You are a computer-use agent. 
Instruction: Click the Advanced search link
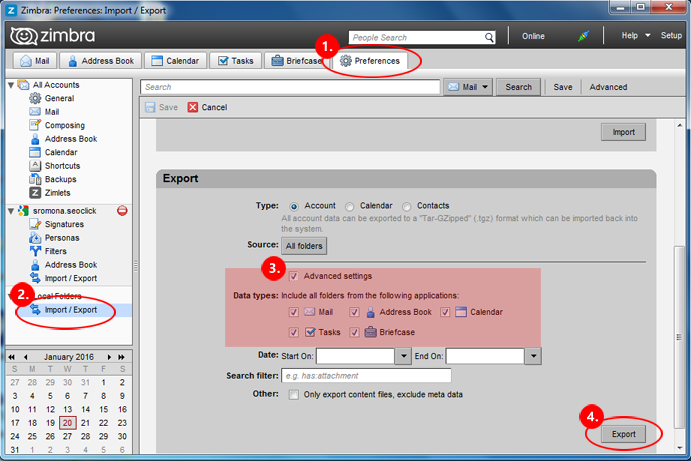tap(608, 87)
